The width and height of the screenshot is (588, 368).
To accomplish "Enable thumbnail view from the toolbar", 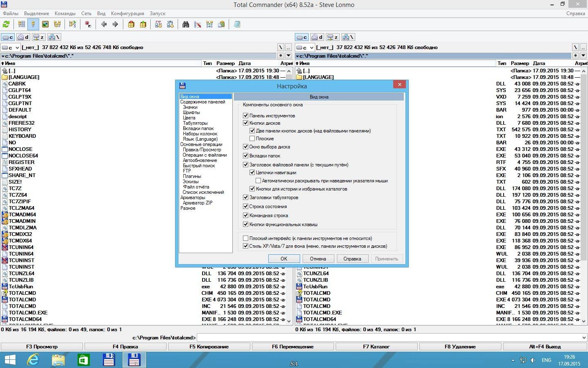I will [x=45, y=24].
